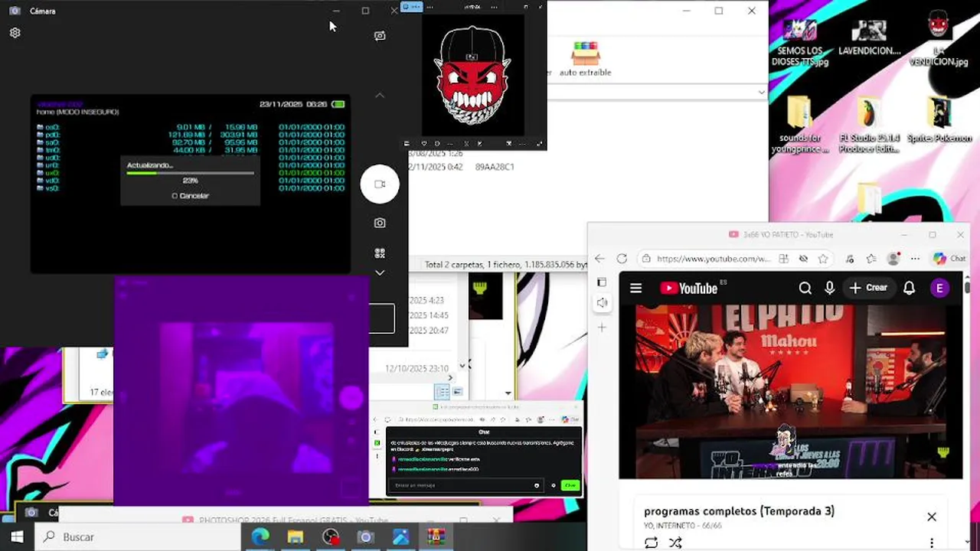This screenshot has width=980, height=551.
Task: Select the ux0: folder row
Action: [x=191, y=173]
